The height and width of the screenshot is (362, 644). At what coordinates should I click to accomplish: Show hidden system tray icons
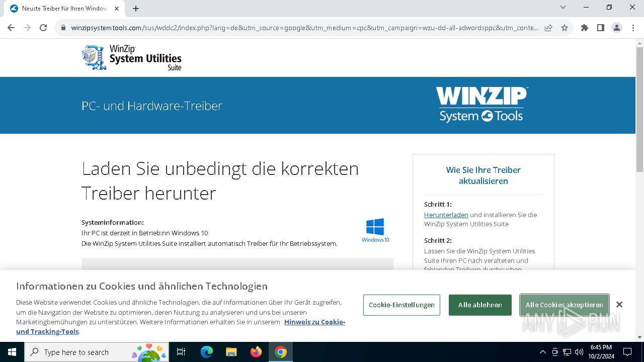tap(542, 352)
